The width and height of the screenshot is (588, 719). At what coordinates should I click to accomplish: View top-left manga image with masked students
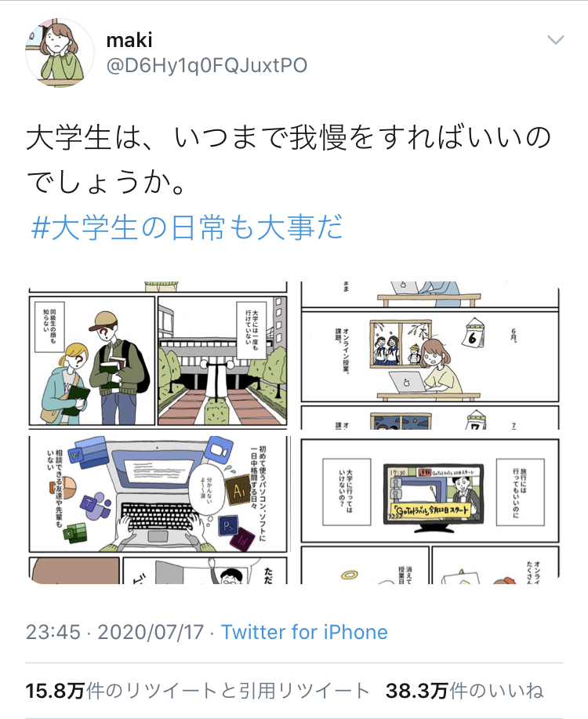click(158, 356)
